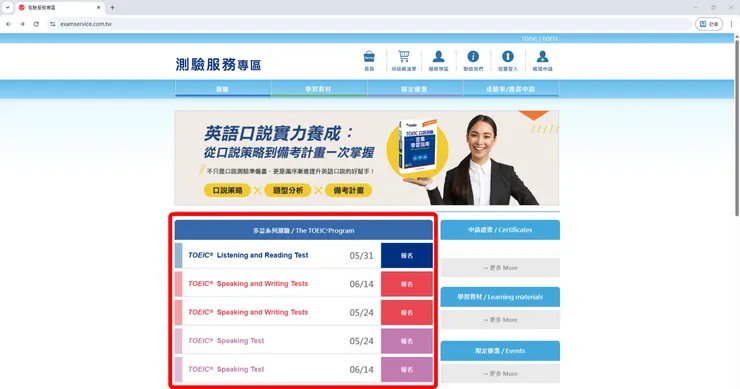Click the 測驗服務專區 site logo
The width and height of the screenshot is (740, 389).
(x=219, y=64)
